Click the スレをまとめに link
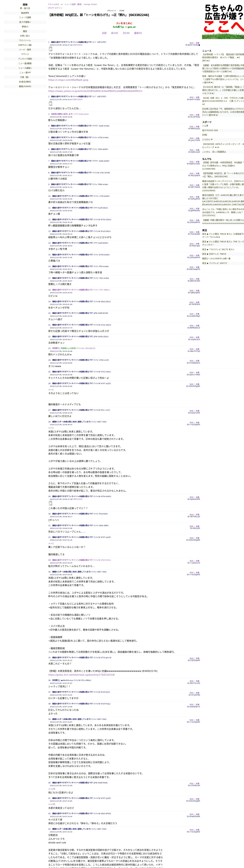 pos(124,23)
